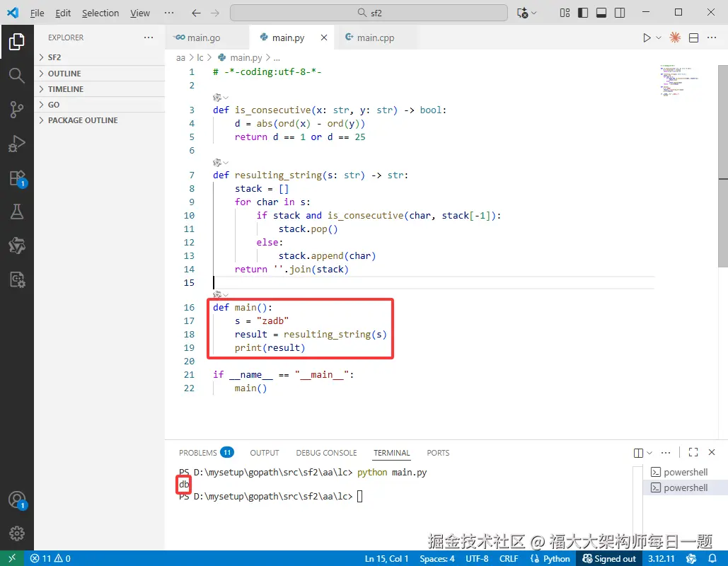The image size is (728, 566).
Task: Toggle Secondary Side Bar visibility
Action: [620, 13]
